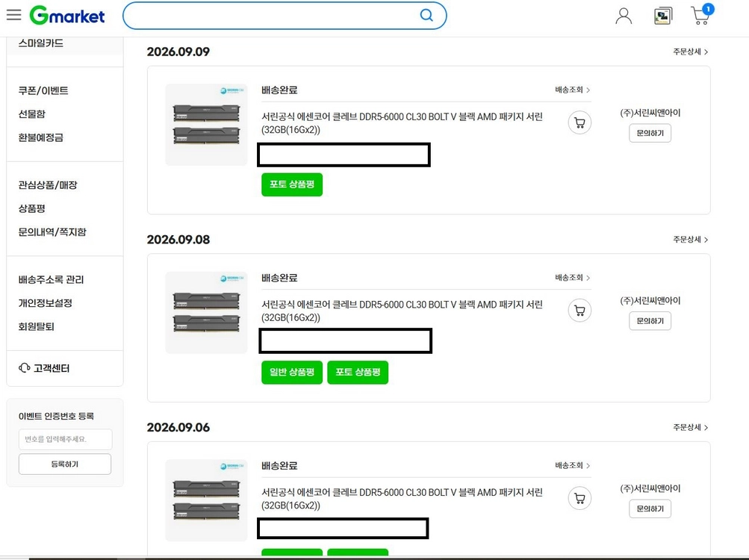Click 배송완료 status in 2026.09.08 order
749x560 pixels.
tap(279, 278)
